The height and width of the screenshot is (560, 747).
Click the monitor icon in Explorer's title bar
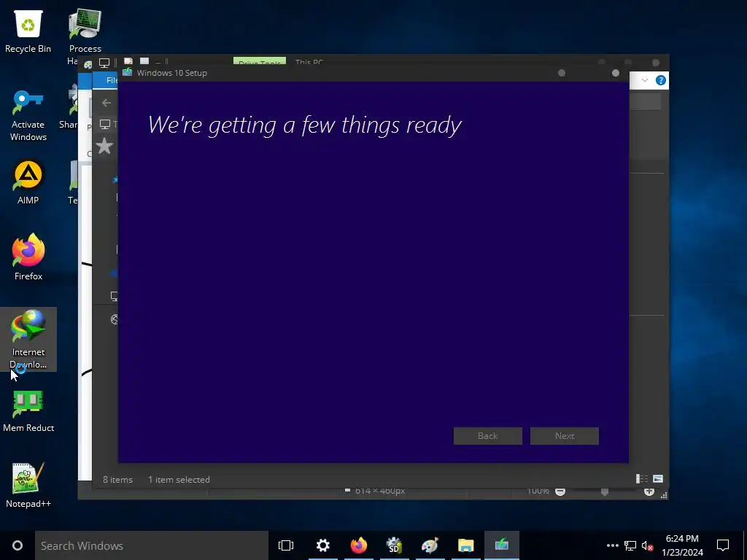coord(104,63)
